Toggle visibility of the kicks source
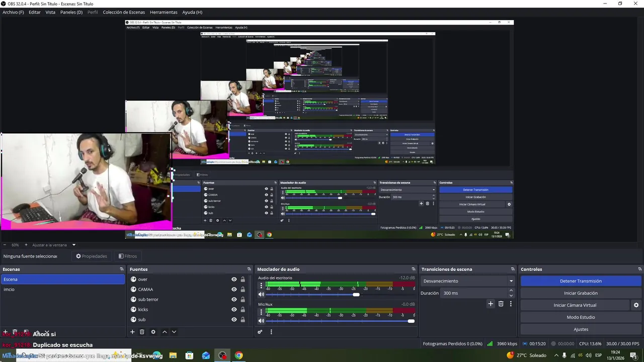 point(234,310)
